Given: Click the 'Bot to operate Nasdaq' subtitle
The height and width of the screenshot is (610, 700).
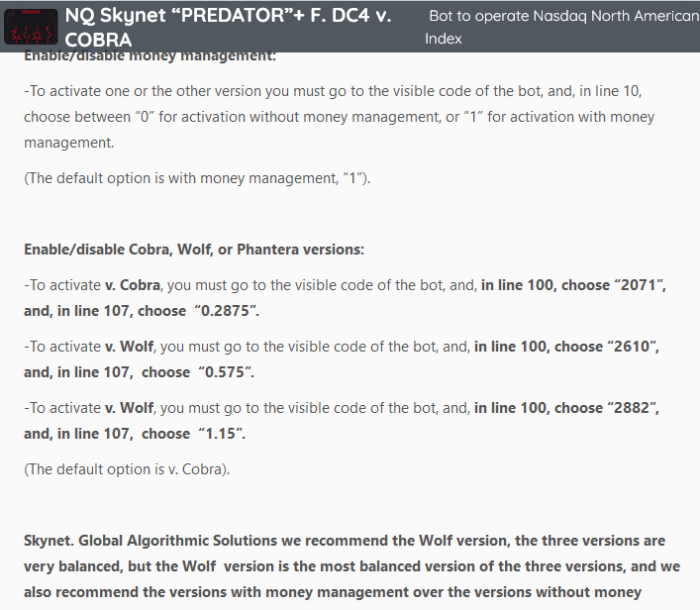Looking at the screenshot, I should click(x=562, y=17).
